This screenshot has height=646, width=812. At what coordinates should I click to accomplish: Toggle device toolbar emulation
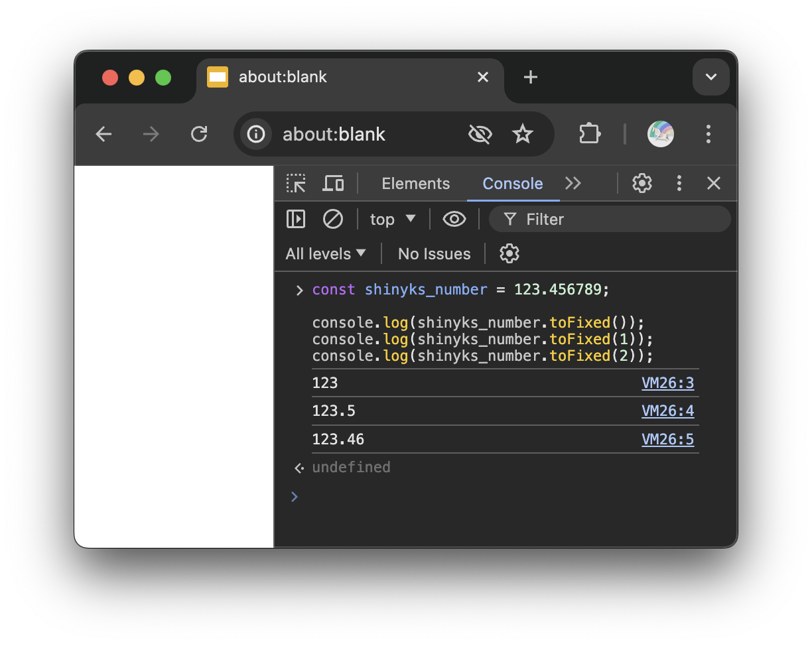[333, 184]
